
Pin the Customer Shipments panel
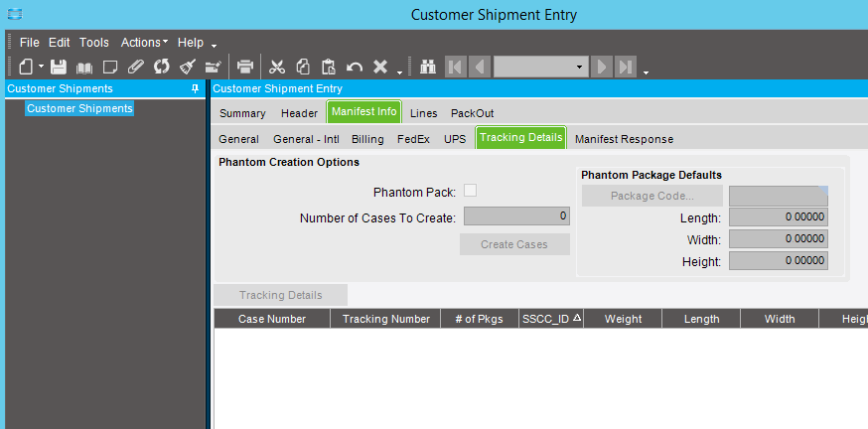pos(195,88)
